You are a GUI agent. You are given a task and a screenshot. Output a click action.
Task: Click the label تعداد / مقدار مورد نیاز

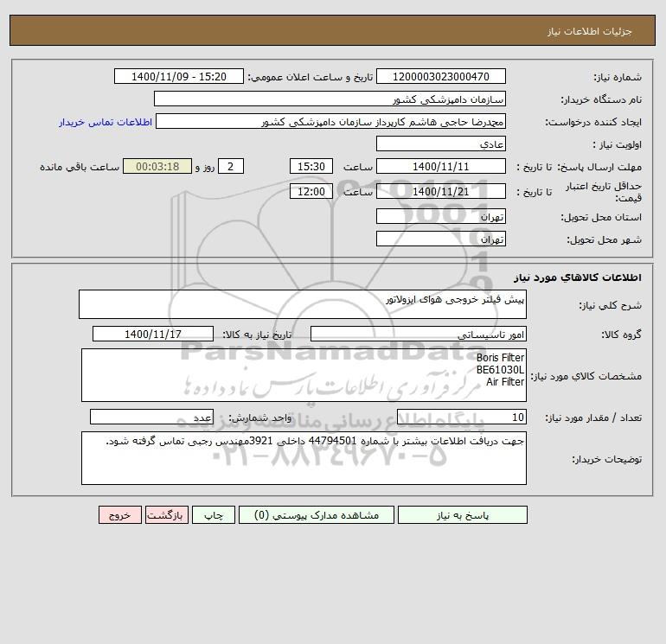[593, 418]
